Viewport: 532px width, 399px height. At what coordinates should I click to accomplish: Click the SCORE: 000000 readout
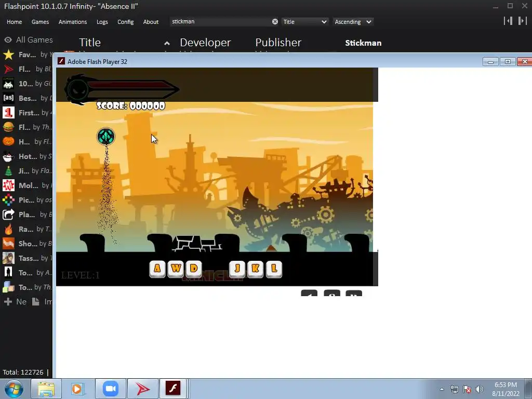tap(131, 106)
